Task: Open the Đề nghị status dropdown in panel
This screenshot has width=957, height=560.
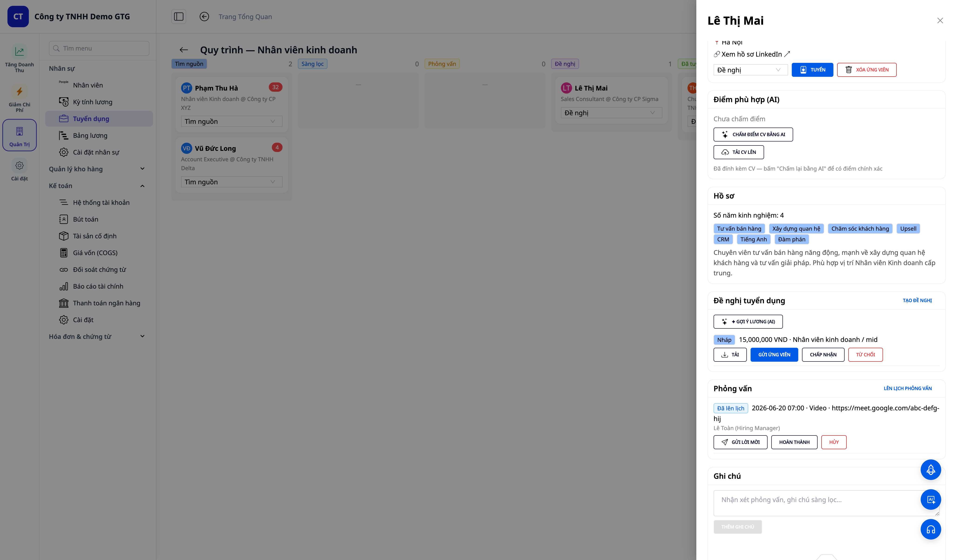Action: coord(750,70)
